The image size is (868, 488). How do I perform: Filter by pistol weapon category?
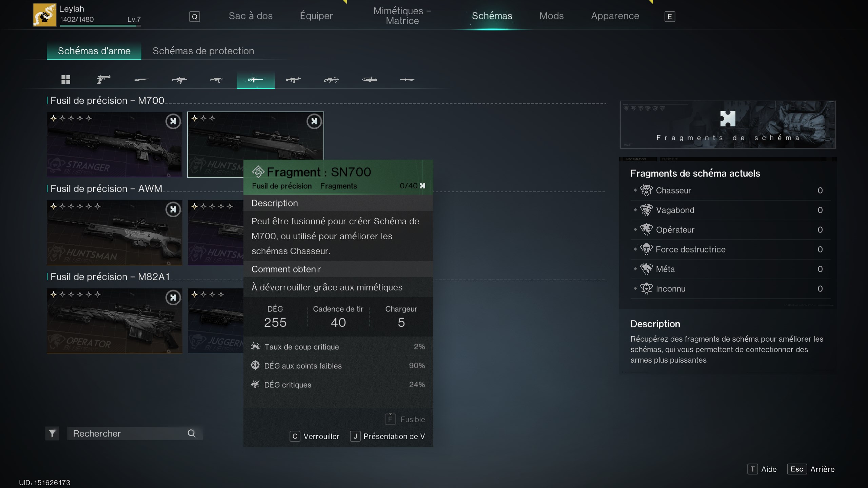click(103, 80)
